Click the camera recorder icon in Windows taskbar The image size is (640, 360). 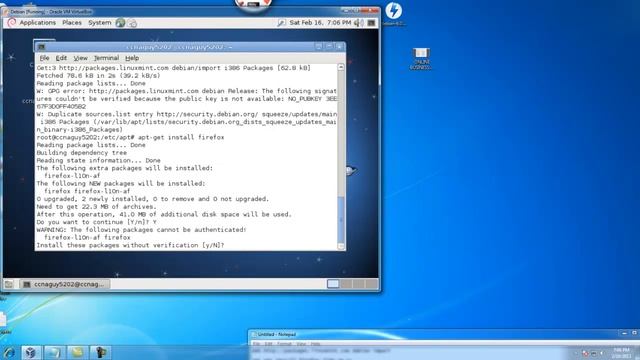[x=100, y=352]
